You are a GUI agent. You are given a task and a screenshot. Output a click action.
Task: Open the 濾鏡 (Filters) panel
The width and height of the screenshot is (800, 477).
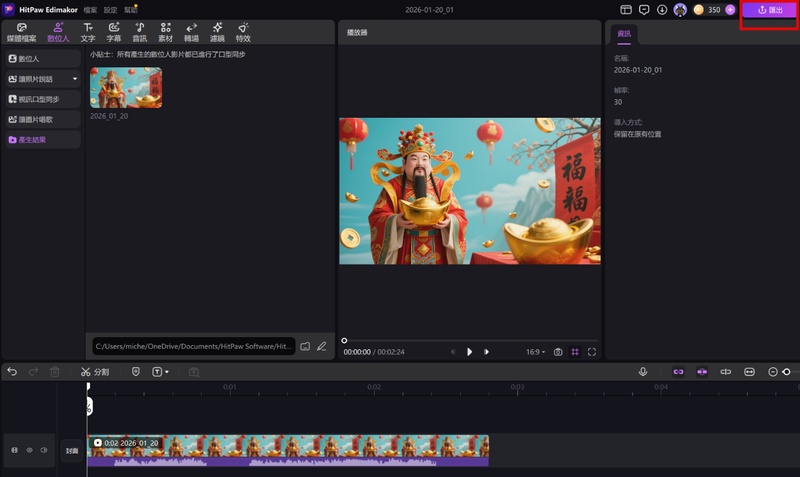pyautogui.click(x=217, y=31)
